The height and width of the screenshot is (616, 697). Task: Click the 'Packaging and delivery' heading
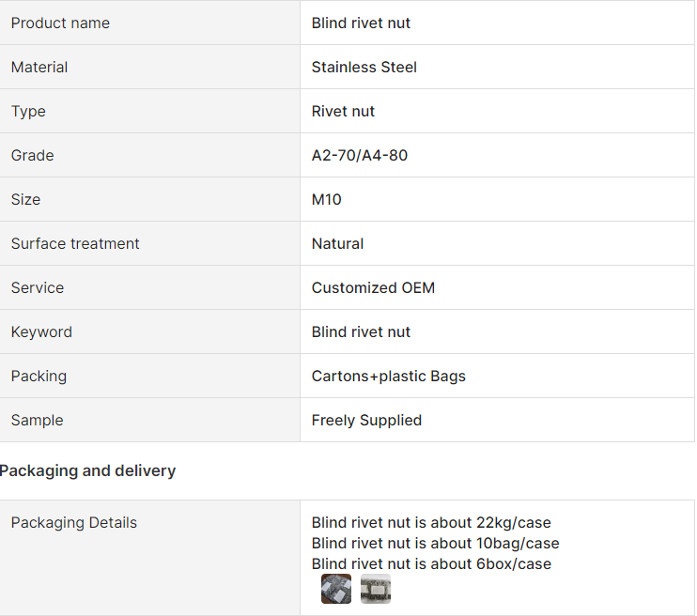pos(88,470)
